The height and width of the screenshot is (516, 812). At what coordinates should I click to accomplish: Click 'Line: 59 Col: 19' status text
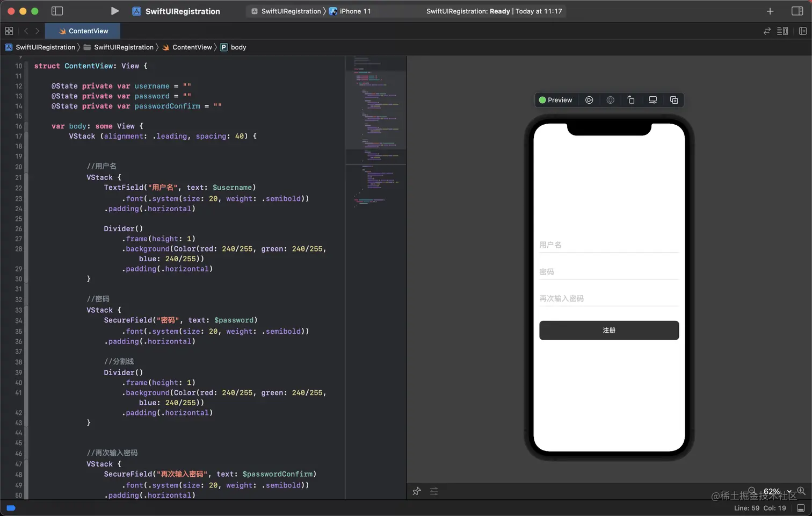[x=760, y=508]
